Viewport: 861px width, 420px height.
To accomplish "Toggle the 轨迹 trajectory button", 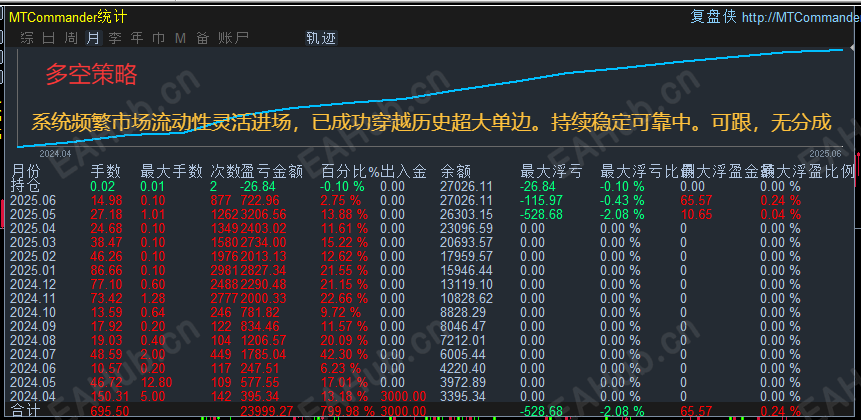I will point(321,38).
